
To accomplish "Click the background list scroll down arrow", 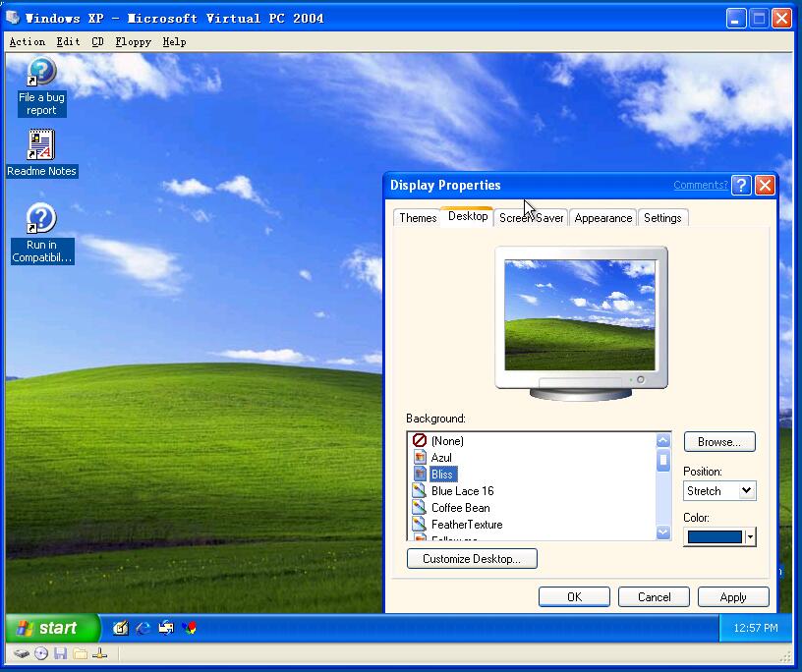I will [662, 532].
